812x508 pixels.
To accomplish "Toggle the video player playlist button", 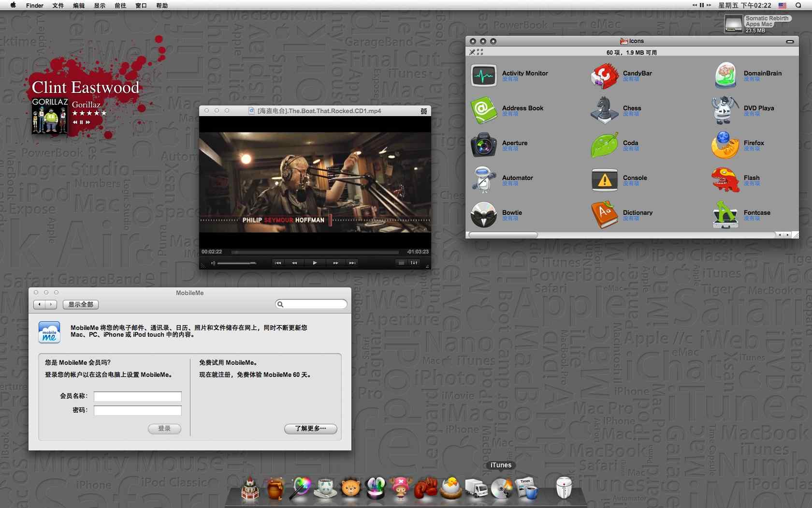I will coord(401,263).
